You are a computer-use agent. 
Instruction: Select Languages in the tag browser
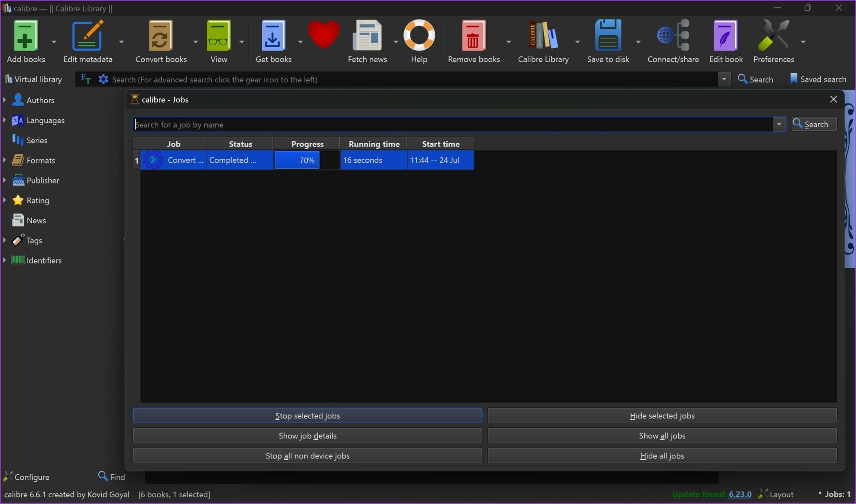(x=46, y=120)
